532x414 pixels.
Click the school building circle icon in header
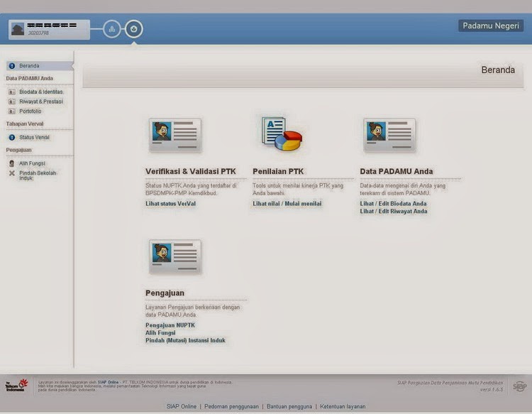(x=111, y=29)
